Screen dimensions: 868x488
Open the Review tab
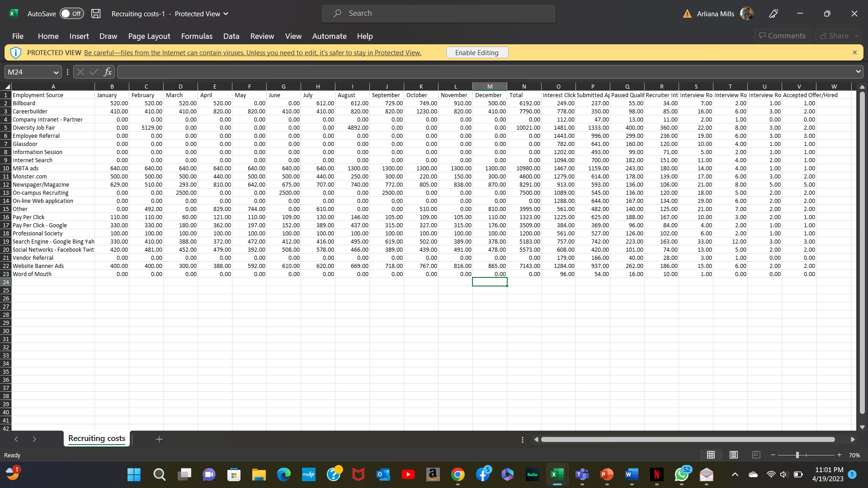coord(262,36)
